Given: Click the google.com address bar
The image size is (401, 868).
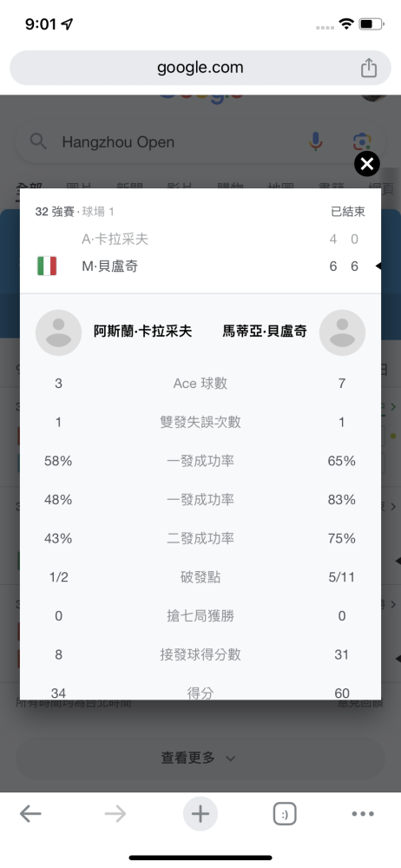Looking at the screenshot, I should pos(200,68).
